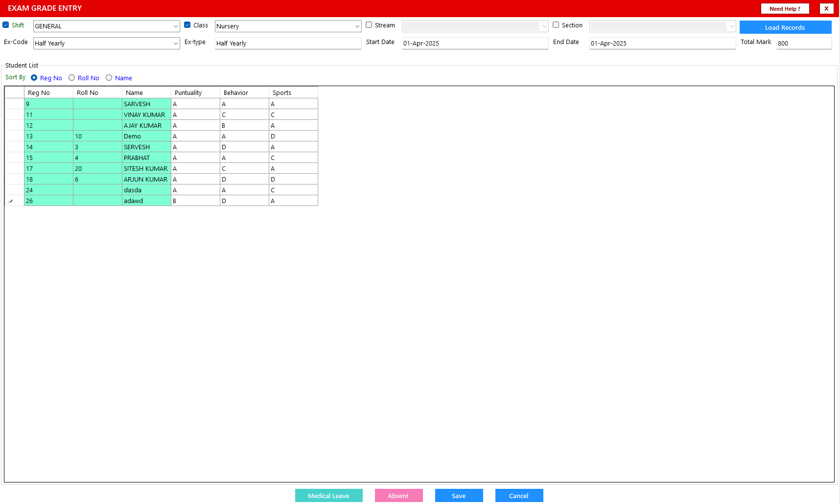Screen dimensions: 840x504
Task: Click the Reg No column header
Action: (49, 92)
